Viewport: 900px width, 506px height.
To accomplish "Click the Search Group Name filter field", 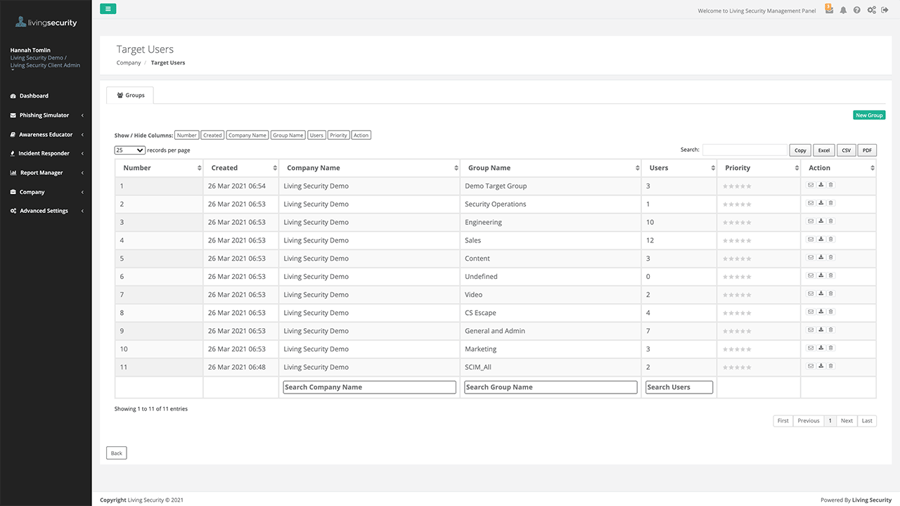I will point(550,387).
